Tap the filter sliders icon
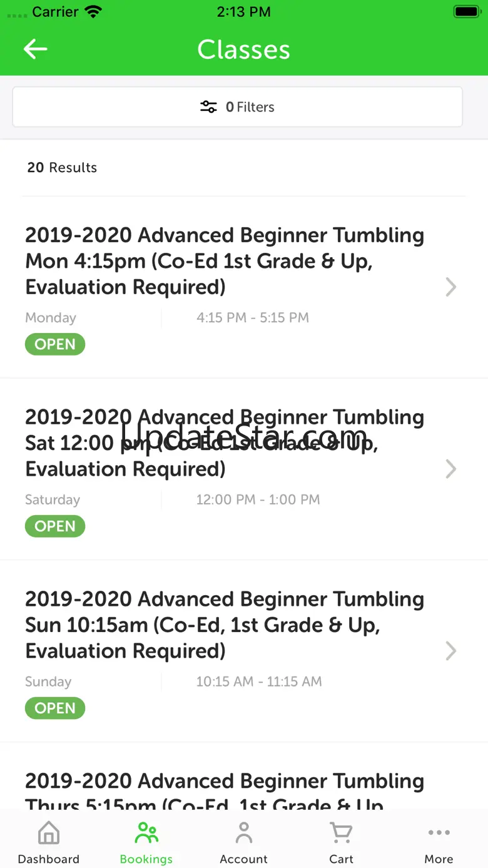Viewport: 488px width, 868px height. click(x=208, y=107)
